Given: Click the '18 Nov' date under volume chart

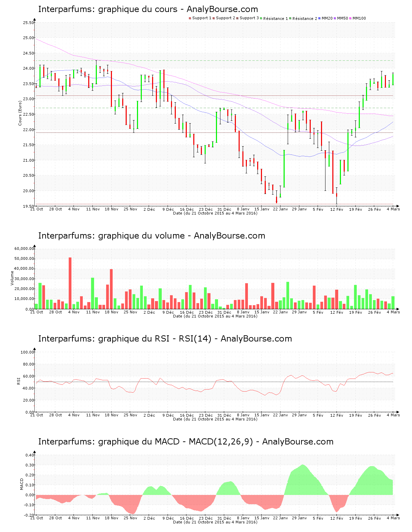Looking at the screenshot, I should click(x=112, y=312).
